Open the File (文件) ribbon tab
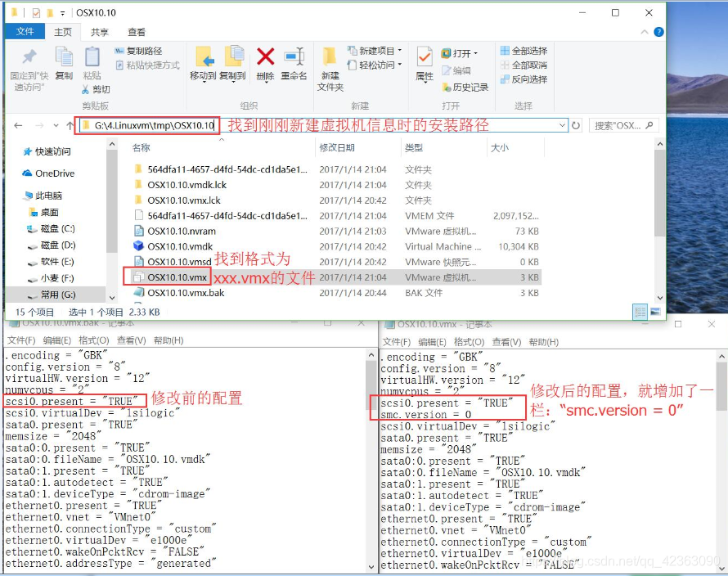The height and width of the screenshot is (576, 728). 25,32
